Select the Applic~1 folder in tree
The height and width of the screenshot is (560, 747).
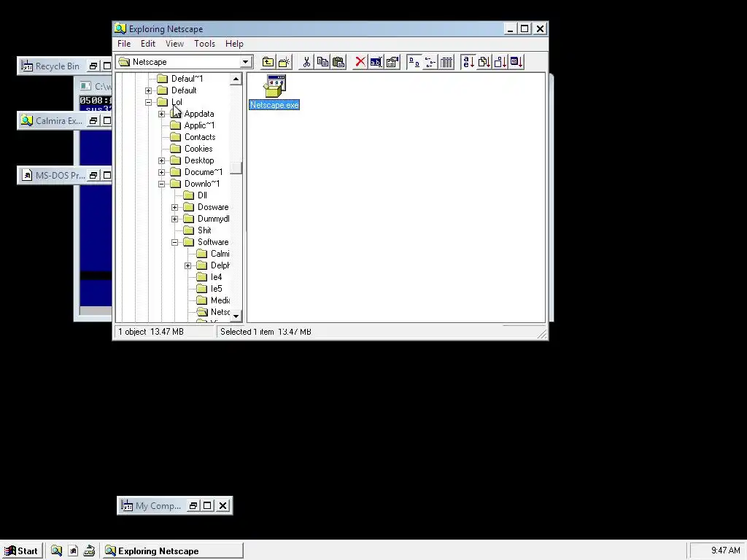click(199, 125)
